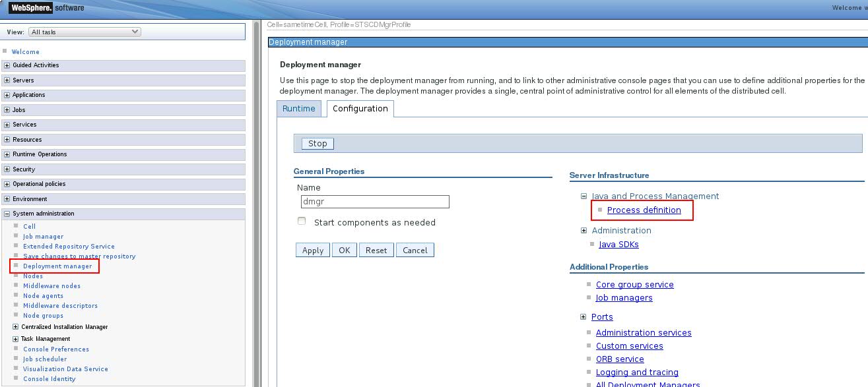The width and height of the screenshot is (868, 387).
Task: Open Deployment manager in the sidebar
Action: point(57,266)
